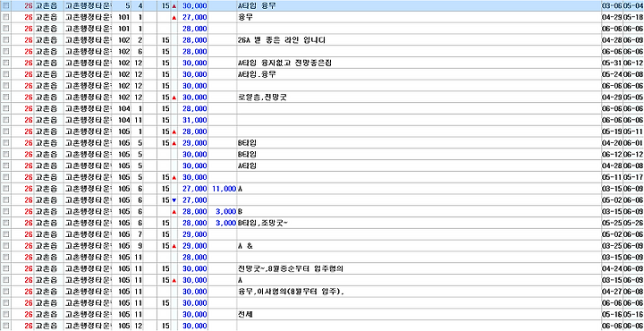
Task: Click the note 'A타입 융자없고 전망좋은집'
Action: [284, 64]
